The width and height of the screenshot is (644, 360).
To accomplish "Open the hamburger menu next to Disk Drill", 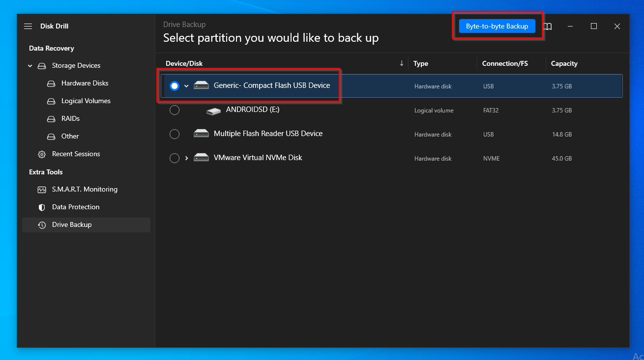I will 28,26.
